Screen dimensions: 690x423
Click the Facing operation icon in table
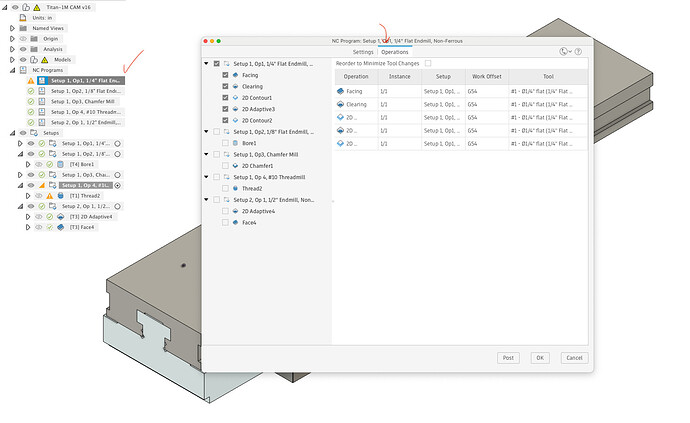coord(342,91)
